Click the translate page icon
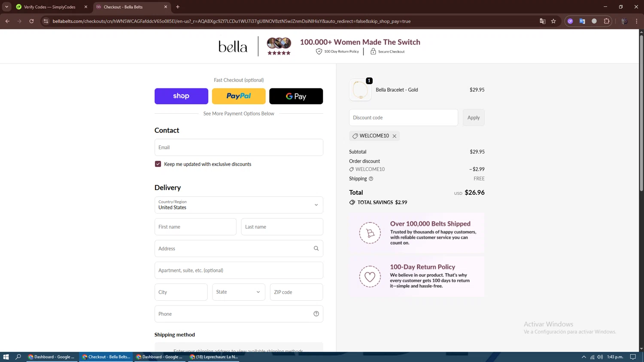Viewport: 644px width, 362px height. (x=543, y=21)
